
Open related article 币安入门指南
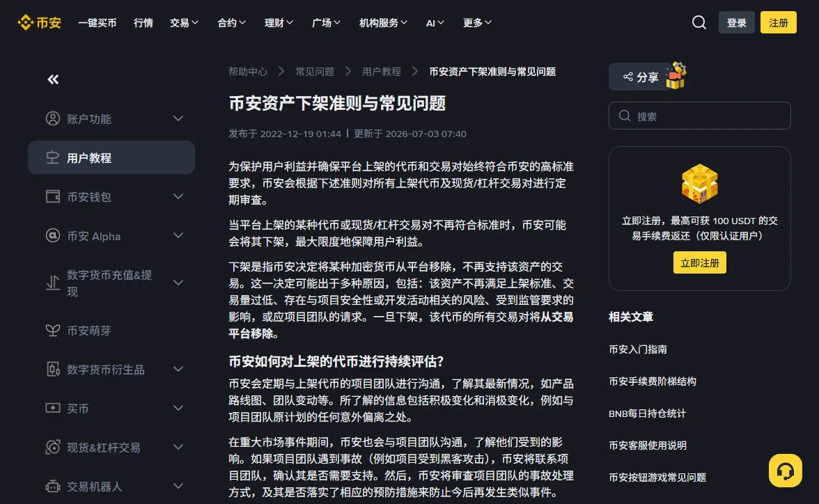pos(638,349)
